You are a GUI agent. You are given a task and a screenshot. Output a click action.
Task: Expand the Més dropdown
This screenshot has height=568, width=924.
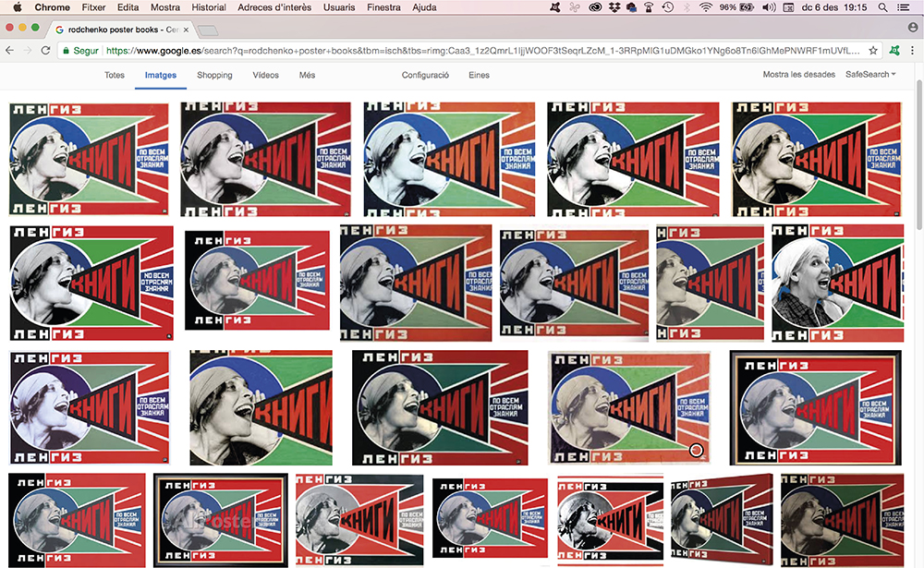click(307, 75)
